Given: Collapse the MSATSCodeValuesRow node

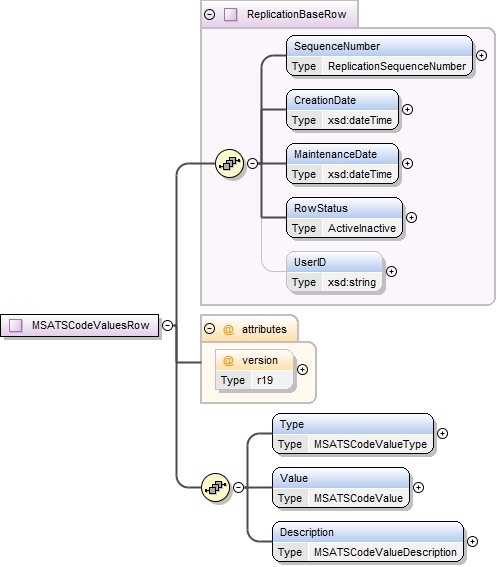Looking at the screenshot, I should point(167,325).
